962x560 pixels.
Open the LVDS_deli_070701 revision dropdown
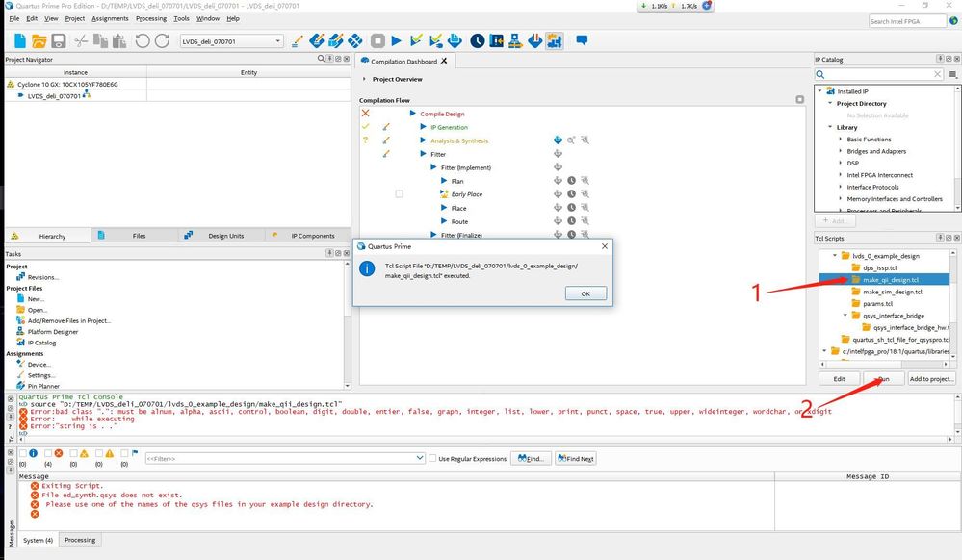click(x=278, y=41)
